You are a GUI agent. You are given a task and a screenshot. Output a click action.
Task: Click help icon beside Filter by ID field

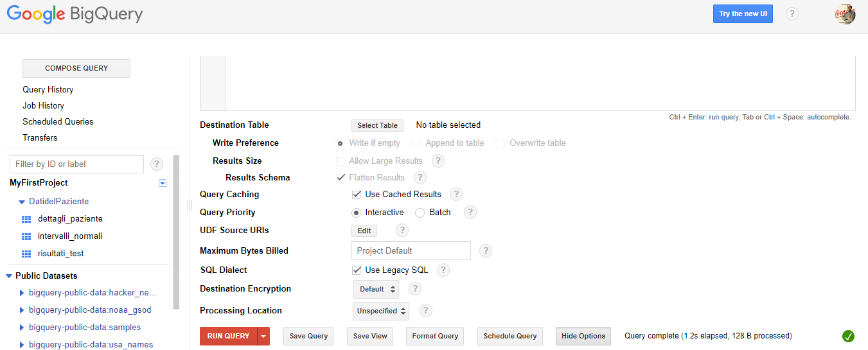coord(157,164)
